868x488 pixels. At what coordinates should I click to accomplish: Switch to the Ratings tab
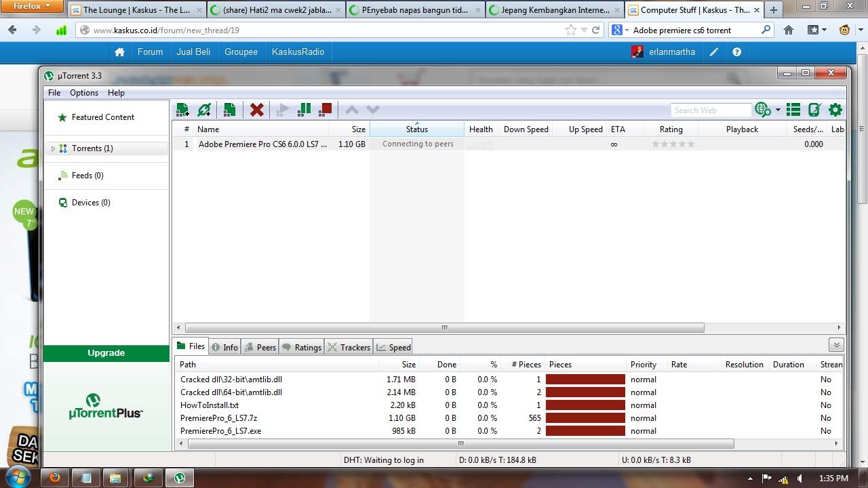pos(302,347)
